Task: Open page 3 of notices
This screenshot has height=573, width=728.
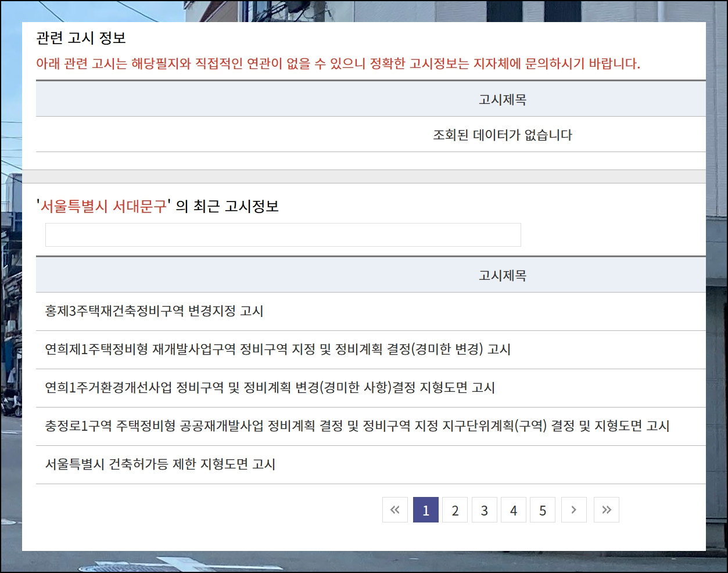Action: pos(485,510)
